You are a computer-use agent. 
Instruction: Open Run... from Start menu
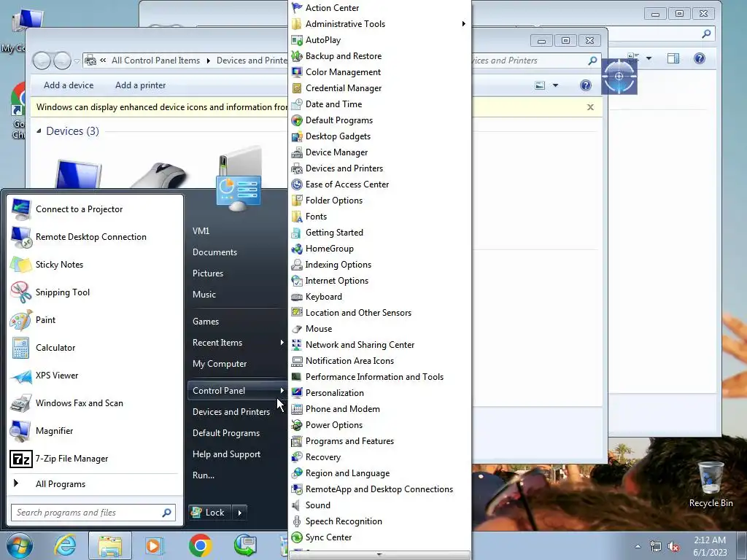204,475
